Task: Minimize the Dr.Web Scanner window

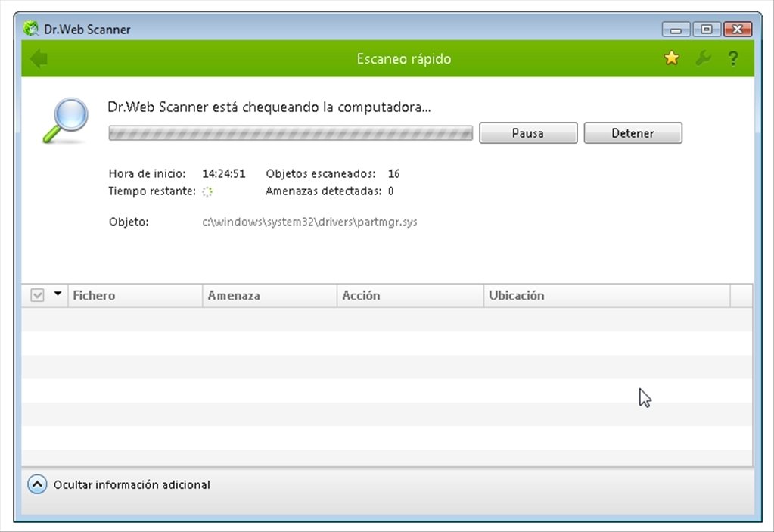Action: (x=676, y=29)
